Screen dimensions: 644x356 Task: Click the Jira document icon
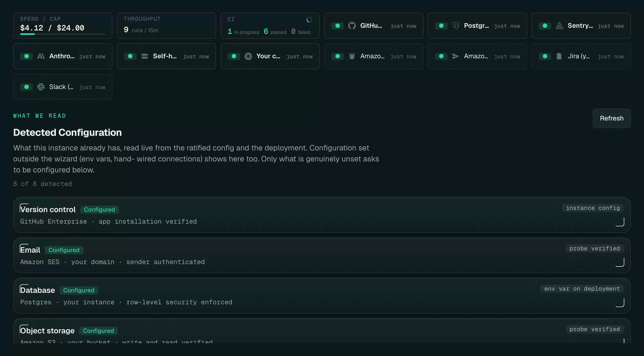pos(559,56)
